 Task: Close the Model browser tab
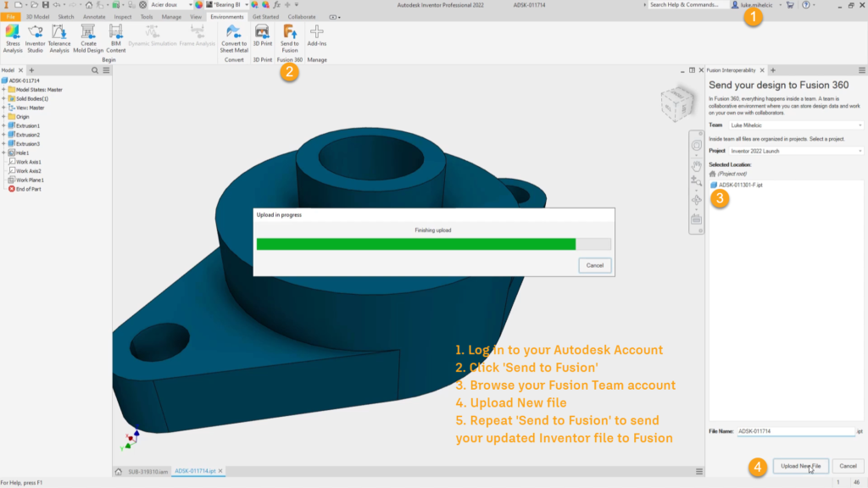tap(20, 70)
